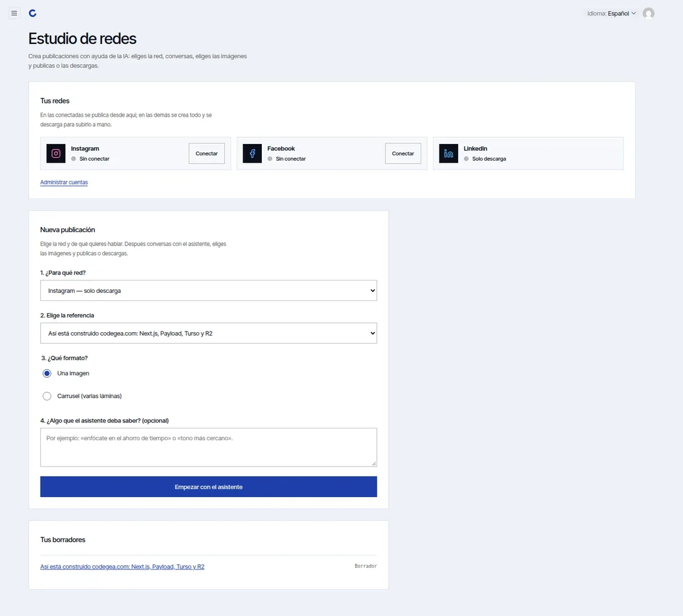Viewport: 683px width, 616px height.
Task: Open the user avatar menu
Action: coord(648,13)
